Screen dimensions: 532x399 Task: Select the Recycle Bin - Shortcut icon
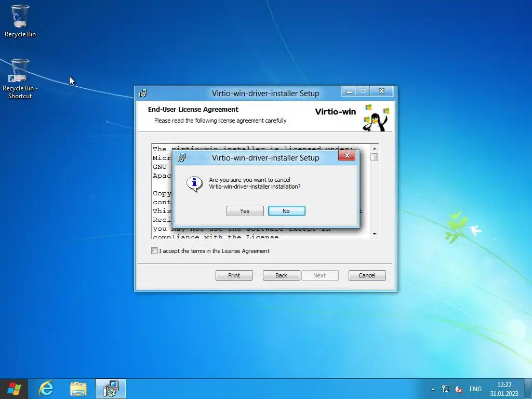pos(20,79)
